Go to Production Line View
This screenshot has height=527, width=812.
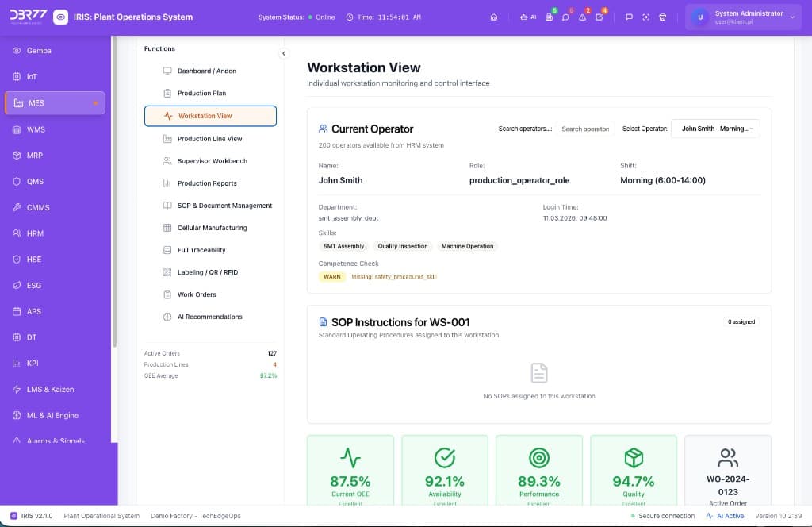click(x=209, y=139)
